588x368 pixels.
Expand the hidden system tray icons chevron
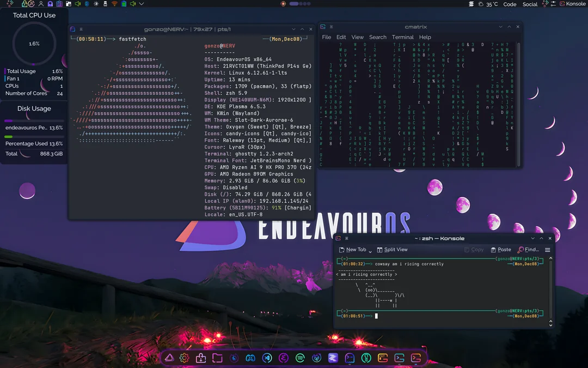142,4
